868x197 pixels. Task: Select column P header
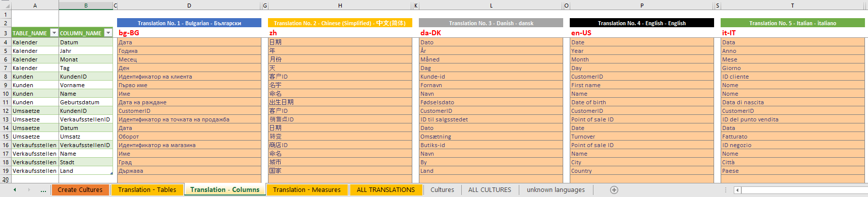tap(642, 6)
